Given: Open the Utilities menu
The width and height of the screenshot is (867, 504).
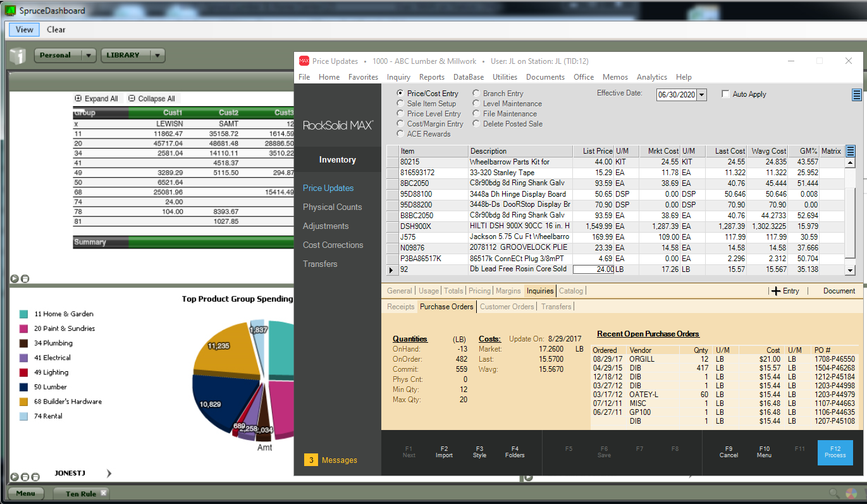Looking at the screenshot, I should coord(505,77).
